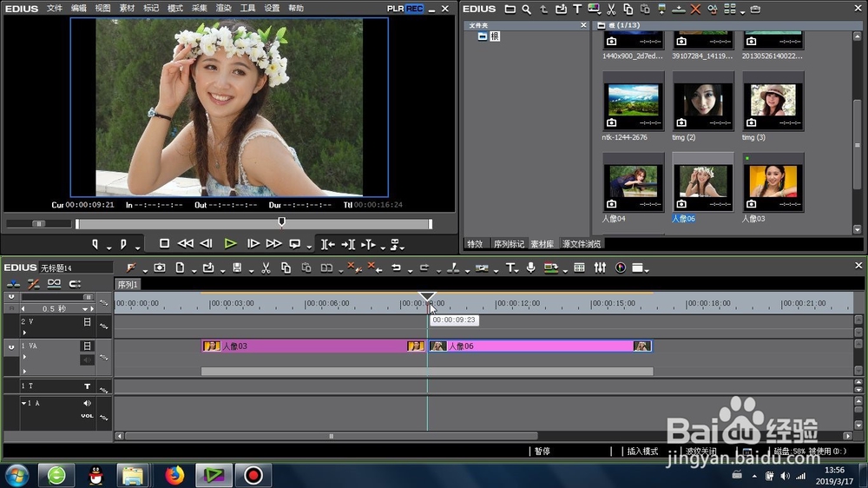Switch to REC recorder mode
The image size is (868, 488).
pyautogui.click(x=414, y=9)
